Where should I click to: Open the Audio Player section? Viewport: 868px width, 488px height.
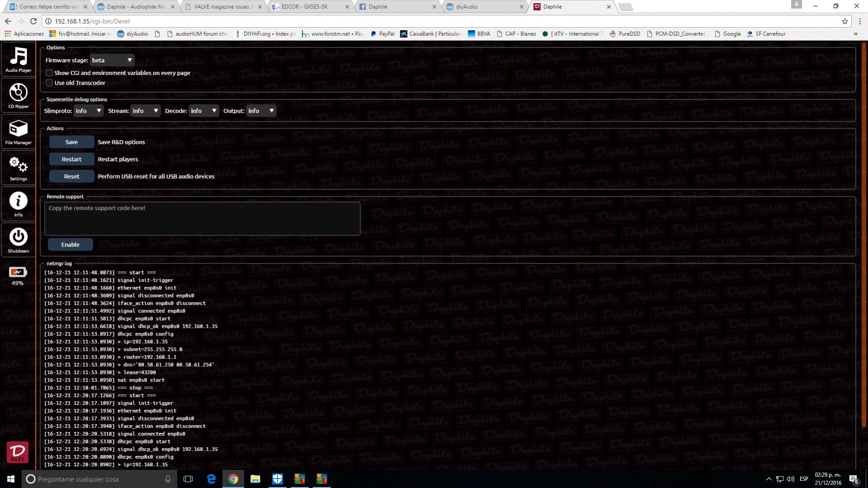point(18,59)
